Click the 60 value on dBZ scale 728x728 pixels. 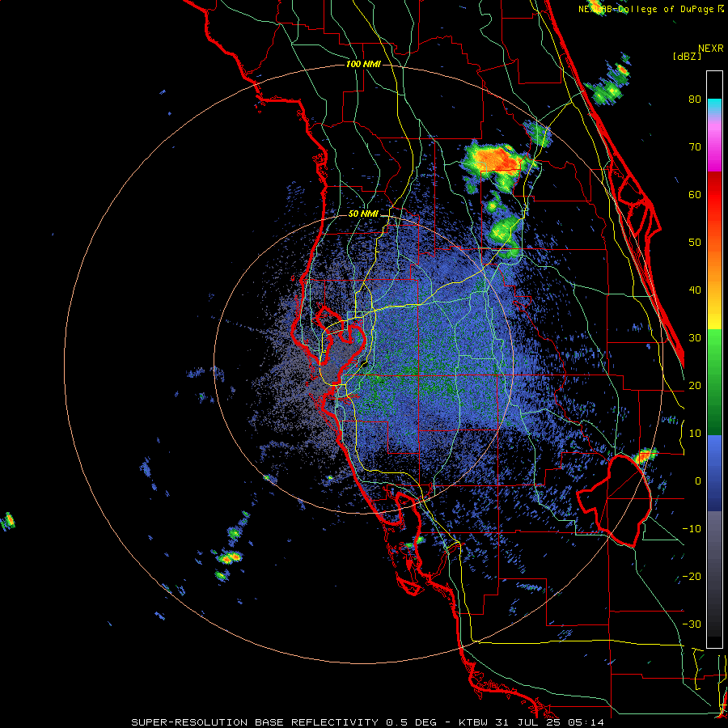[x=695, y=195]
